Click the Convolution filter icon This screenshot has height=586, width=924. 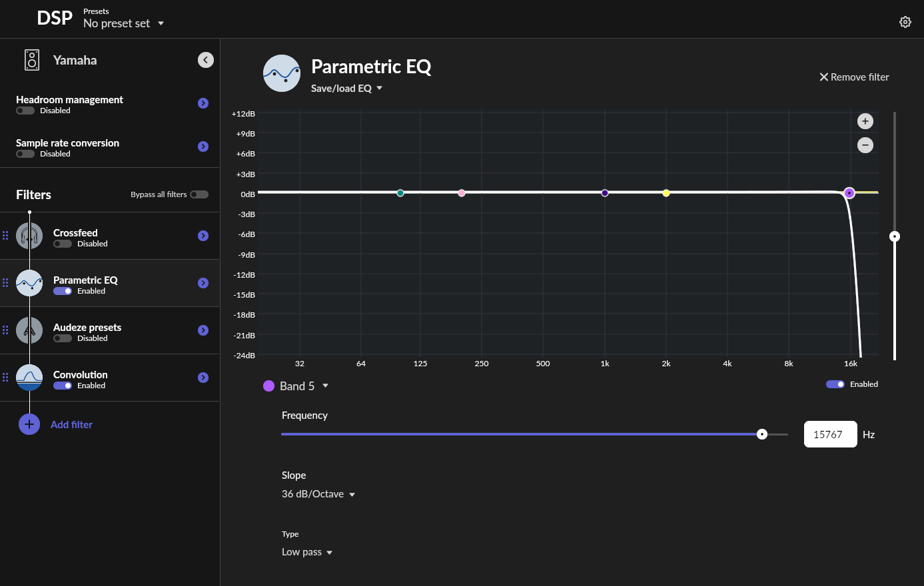pos(29,378)
